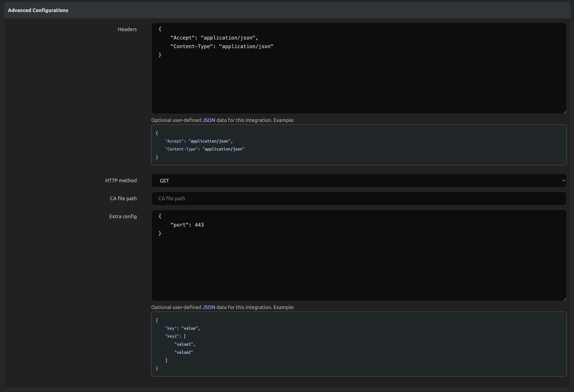
Task: Click the Headers field label
Action: pos(127,29)
